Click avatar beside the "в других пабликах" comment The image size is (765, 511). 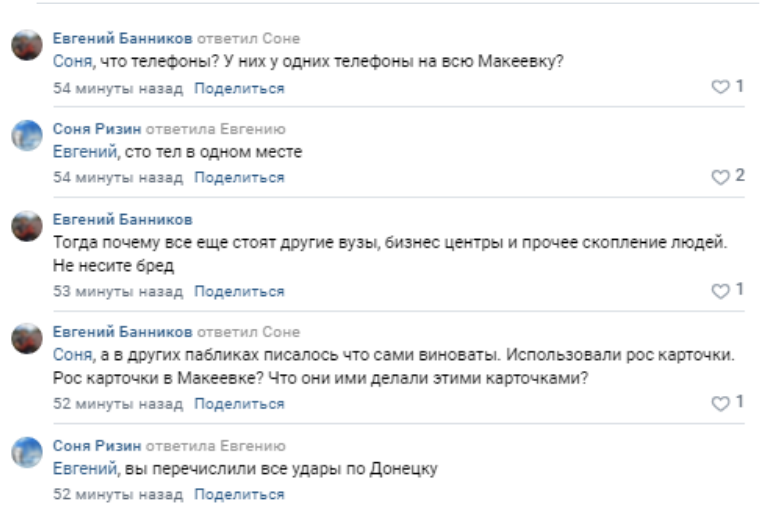[x=27, y=339]
